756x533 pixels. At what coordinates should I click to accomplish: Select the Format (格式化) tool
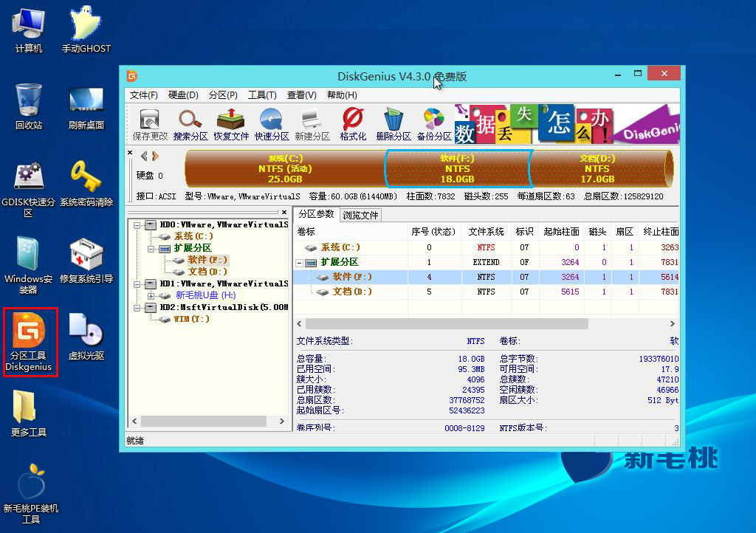[353, 125]
